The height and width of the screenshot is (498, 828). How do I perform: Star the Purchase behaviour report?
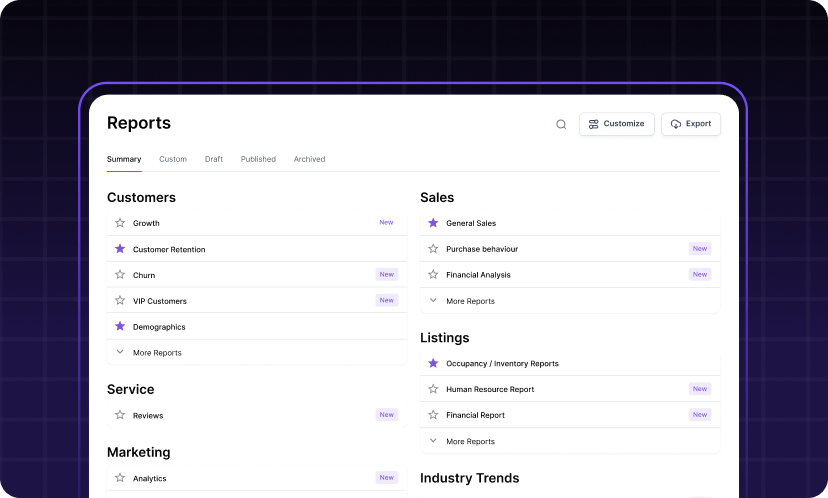pos(433,249)
